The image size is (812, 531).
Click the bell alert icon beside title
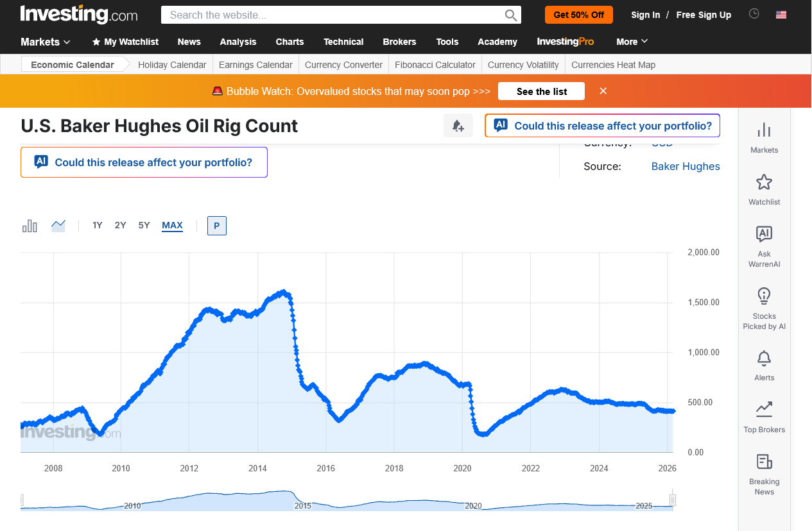point(458,126)
